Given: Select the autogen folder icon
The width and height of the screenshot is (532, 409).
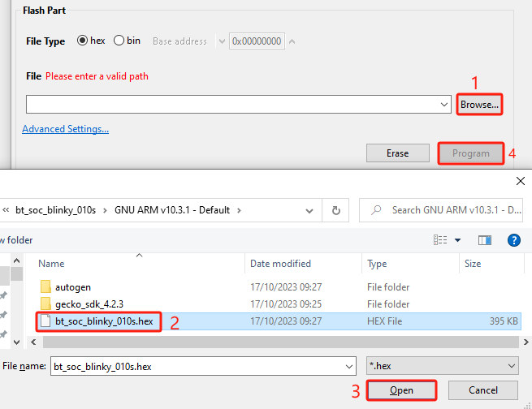Looking at the screenshot, I should click(45, 287).
